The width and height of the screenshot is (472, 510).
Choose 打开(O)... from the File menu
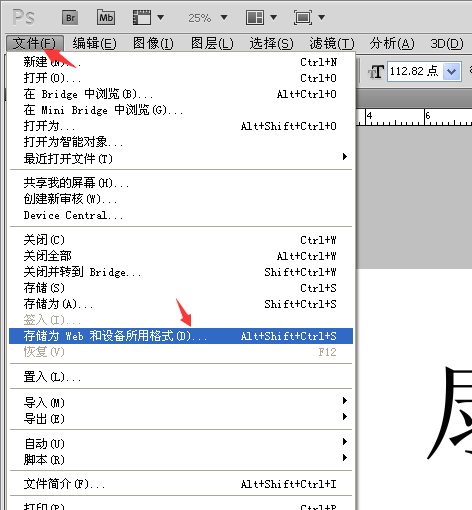tap(181, 78)
